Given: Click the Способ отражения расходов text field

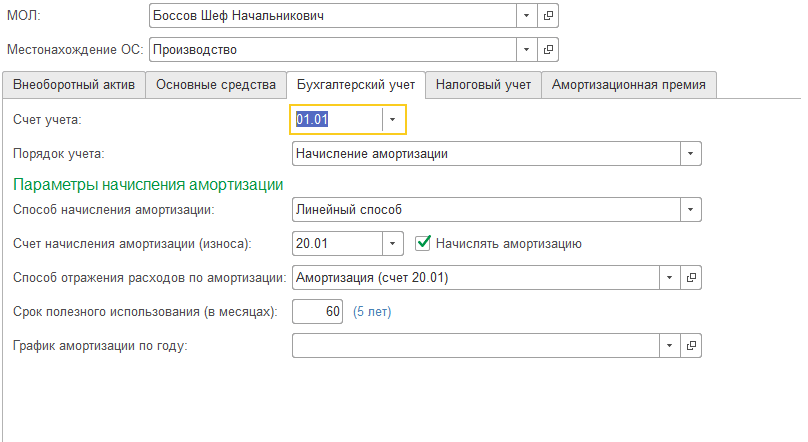Looking at the screenshot, I should click(475, 277).
